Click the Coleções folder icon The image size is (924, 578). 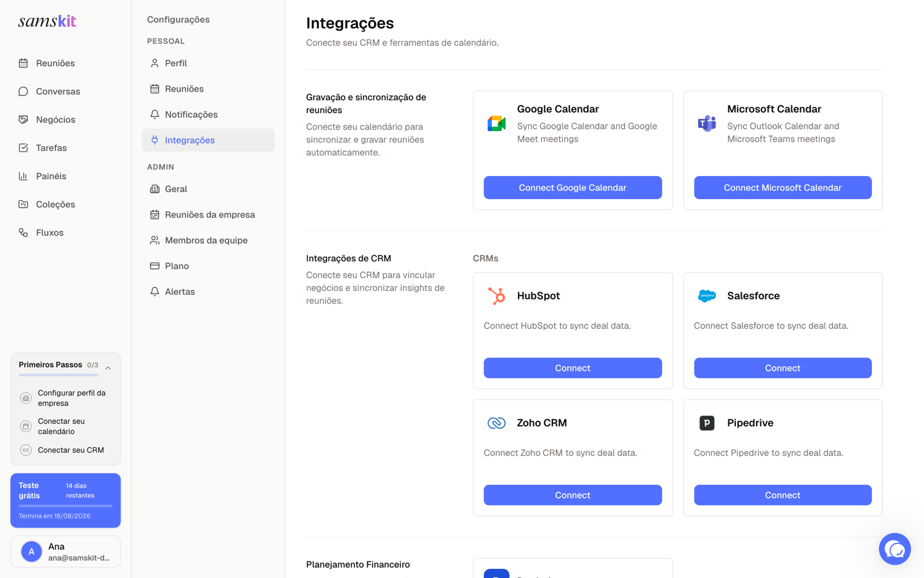(x=23, y=204)
